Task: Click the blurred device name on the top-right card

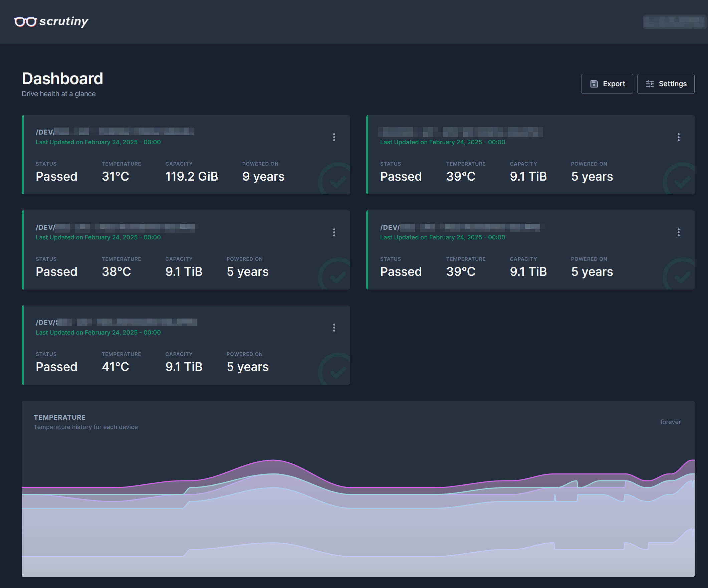Action: point(460,132)
